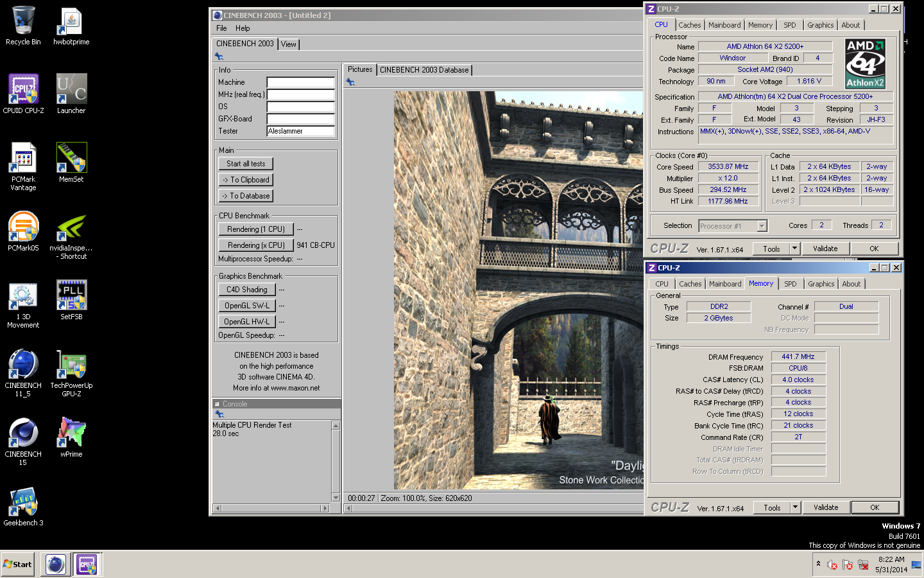
Task: Open PCMark05 desktop icon
Action: (23, 232)
